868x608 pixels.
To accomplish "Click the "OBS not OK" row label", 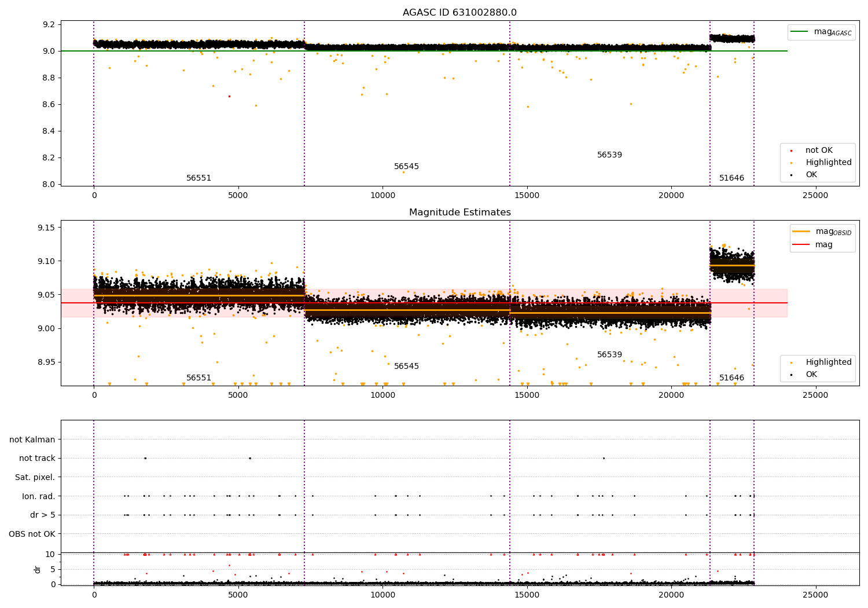I will coord(32,534).
